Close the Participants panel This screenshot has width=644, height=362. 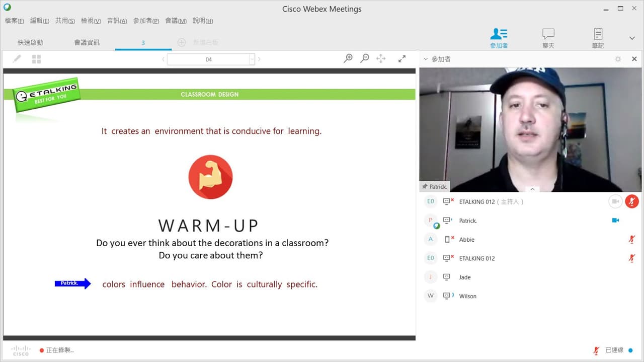coord(634,59)
